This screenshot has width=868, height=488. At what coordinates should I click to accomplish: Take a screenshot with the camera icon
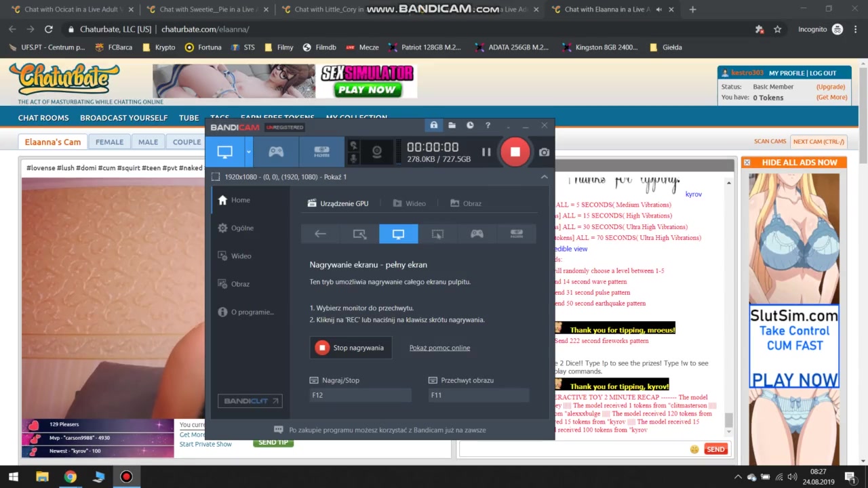pyautogui.click(x=544, y=152)
